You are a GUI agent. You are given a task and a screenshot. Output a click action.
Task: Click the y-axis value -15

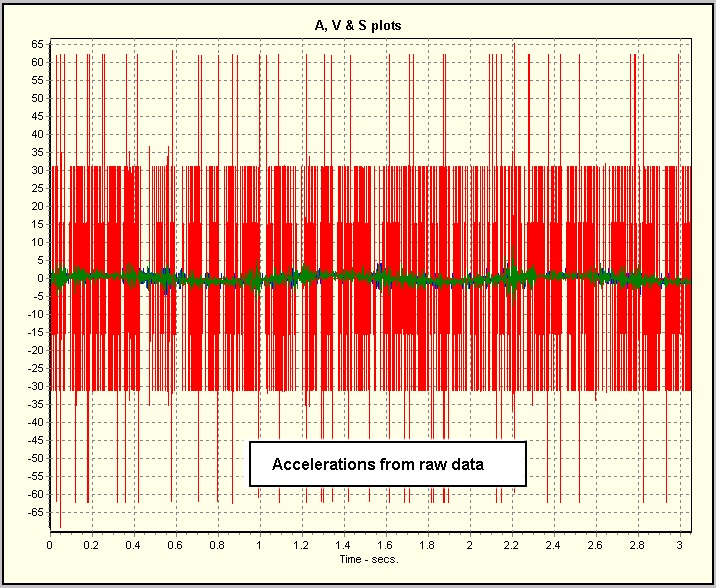tap(36, 332)
